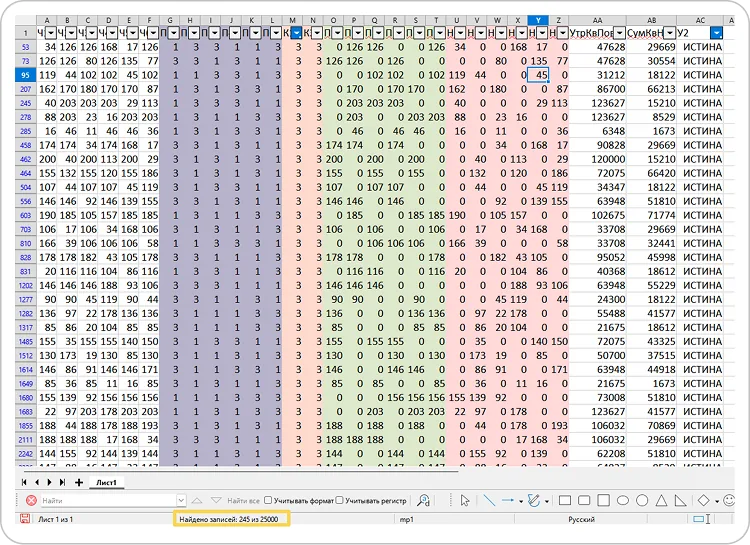Click the horizontal scrollbar under the grid
750x545 pixels.
coord(242,472)
